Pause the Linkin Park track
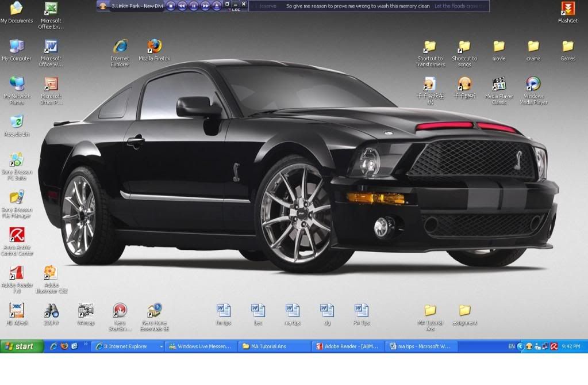Image resolution: width=588 pixels, height=385 pixels. point(194,5)
